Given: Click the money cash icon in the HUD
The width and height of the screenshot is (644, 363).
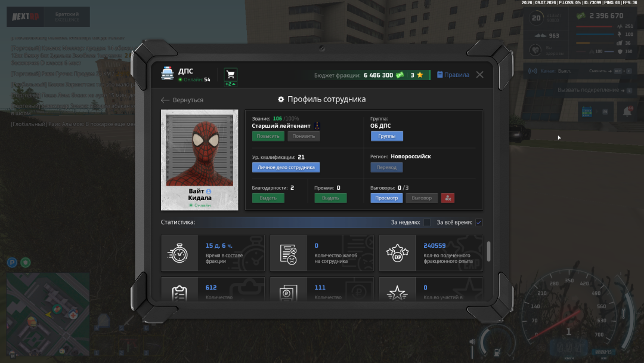Looking at the screenshot, I should pyautogui.click(x=581, y=16).
